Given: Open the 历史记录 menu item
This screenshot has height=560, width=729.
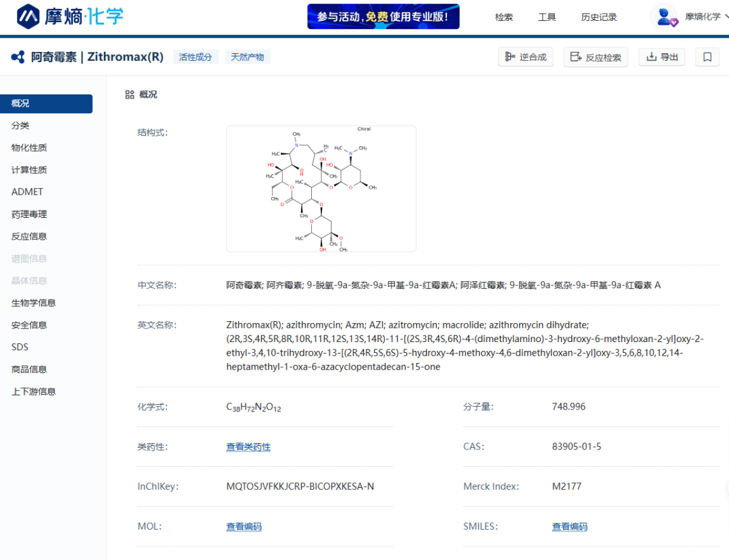Looking at the screenshot, I should (x=598, y=17).
